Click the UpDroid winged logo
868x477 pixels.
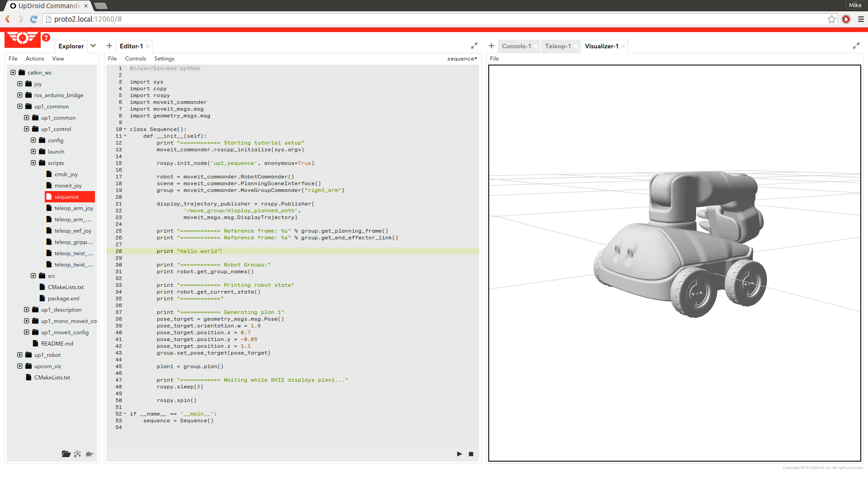pyautogui.click(x=22, y=38)
